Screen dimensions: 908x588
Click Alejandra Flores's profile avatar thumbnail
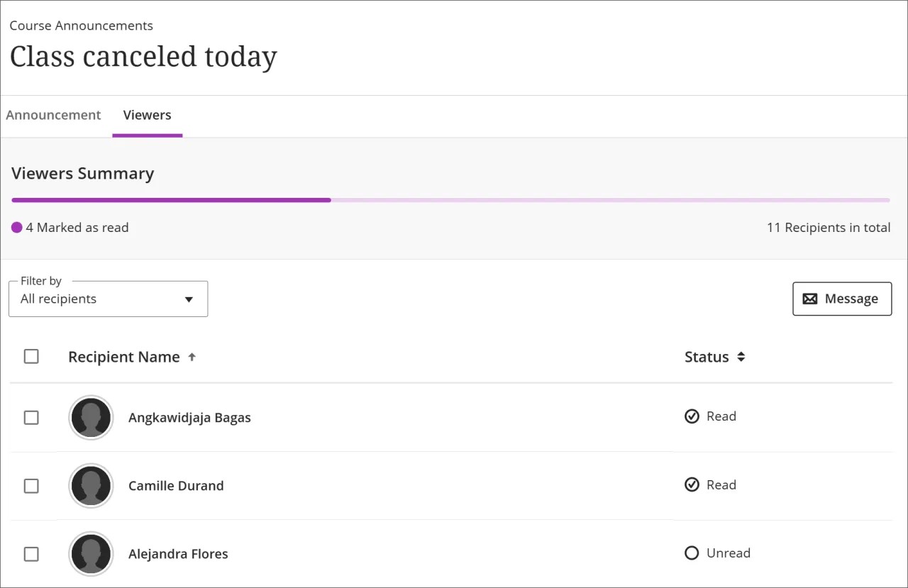coord(91,554)
